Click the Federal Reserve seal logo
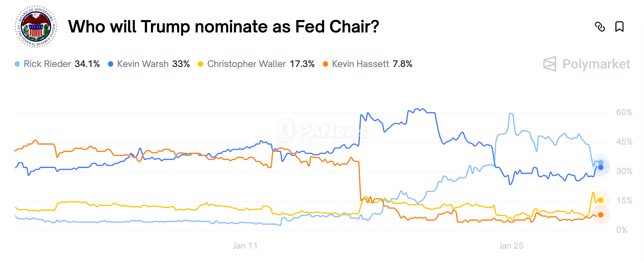This screenshot has height=262, width=644. pos(36,26)
